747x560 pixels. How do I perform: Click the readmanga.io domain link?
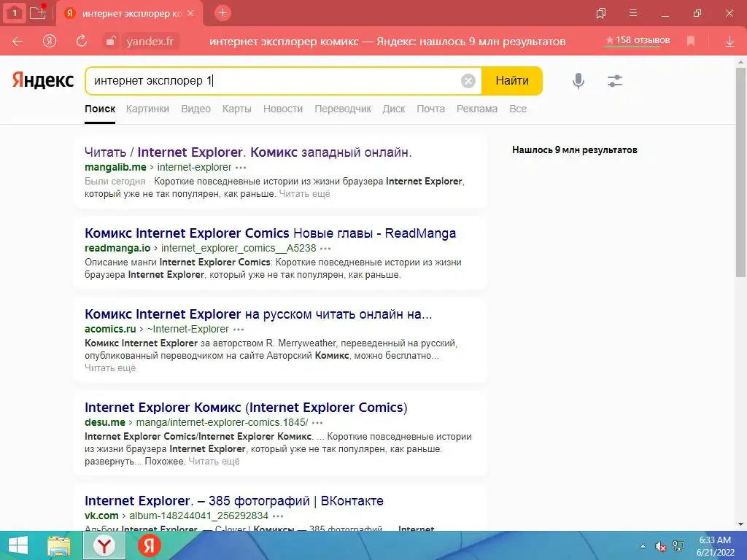pos(117,248)
